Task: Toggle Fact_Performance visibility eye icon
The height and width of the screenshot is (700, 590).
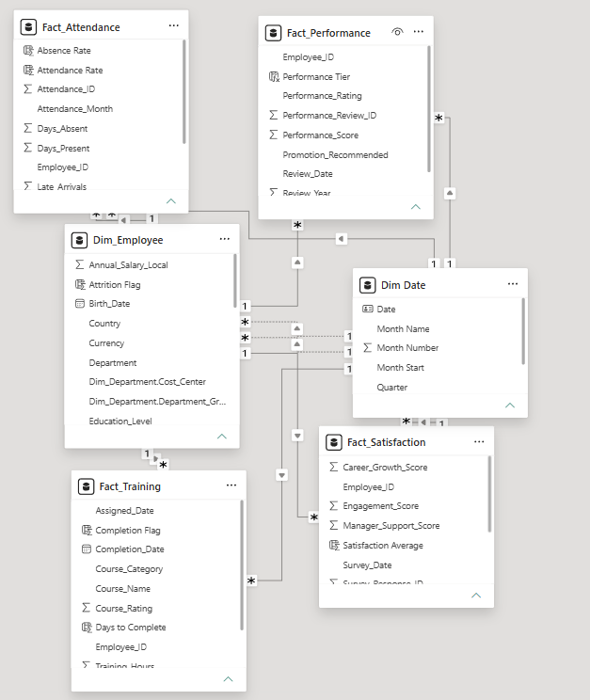Action: tap(397, 32)
